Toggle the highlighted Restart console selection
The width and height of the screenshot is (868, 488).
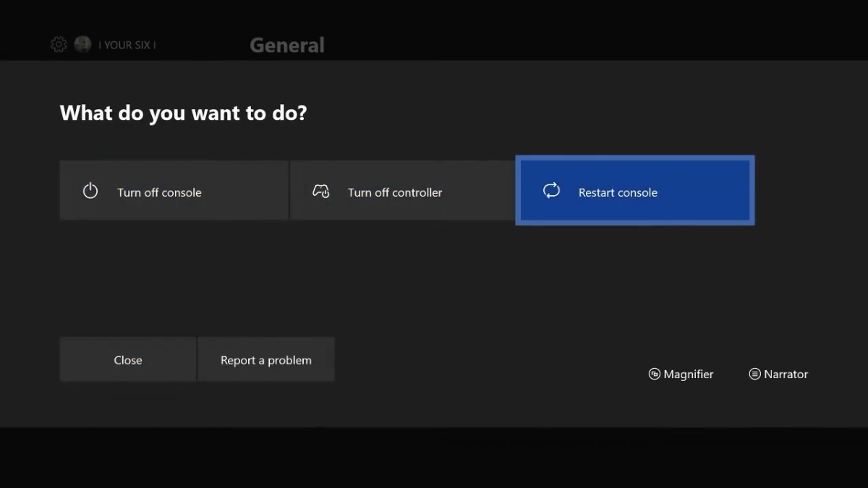pos(634,190)
